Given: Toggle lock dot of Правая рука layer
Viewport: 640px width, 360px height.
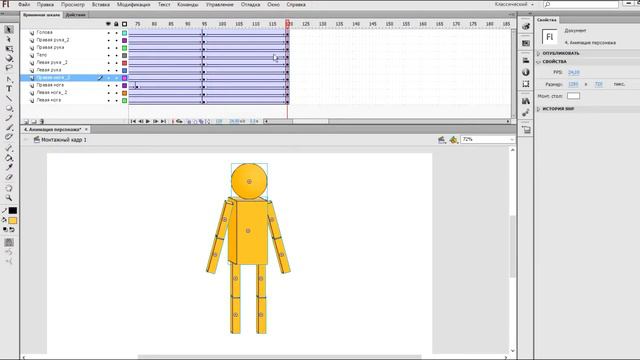Looking at the screenshot, I should point(116,48).
